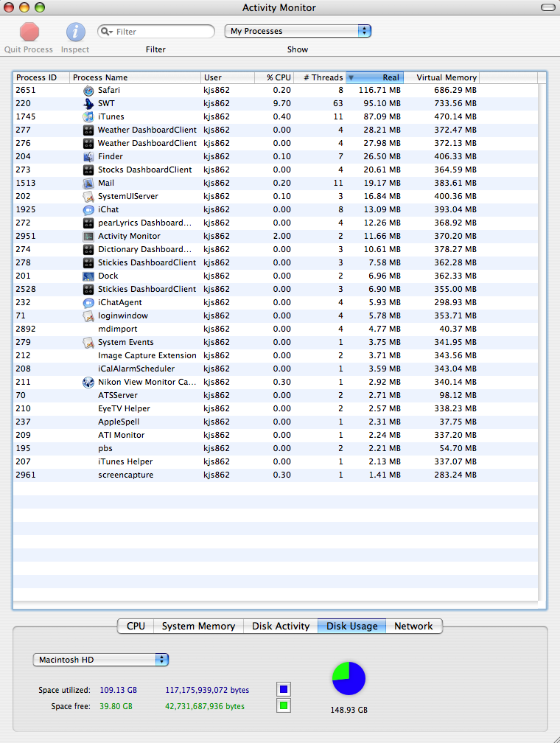Image resolution: width=560 pixels, height=743 pixels.
Task: Switch to the Network tab
Action: click(x=413, y=626)
